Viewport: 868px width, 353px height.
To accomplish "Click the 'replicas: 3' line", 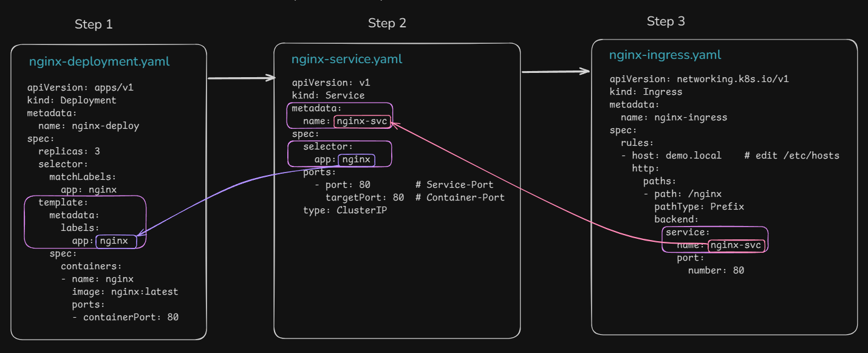I will pyautogui.click(x=69, y=151).
